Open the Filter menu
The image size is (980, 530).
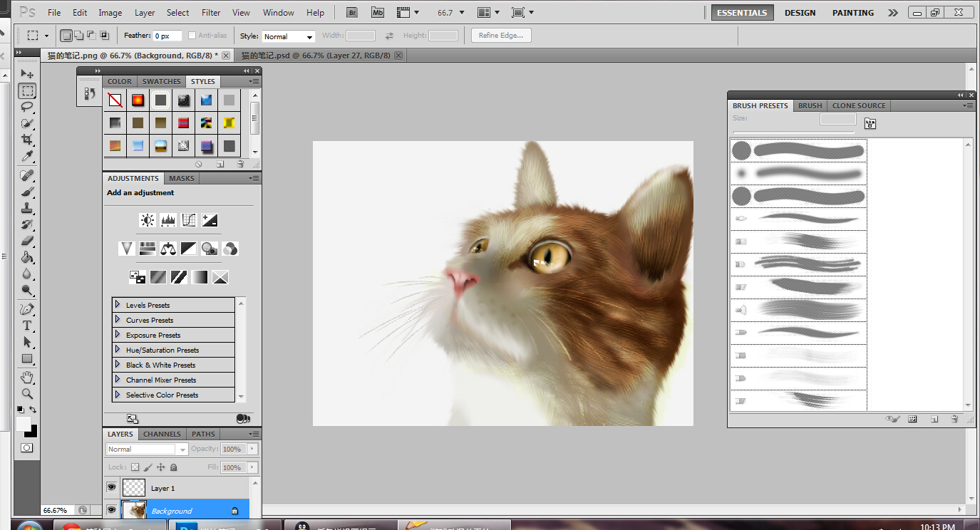pos(211,13)
